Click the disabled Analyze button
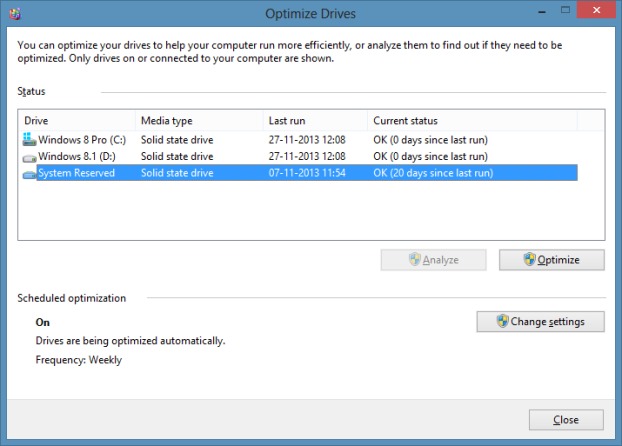The height and width of the screenshot is (446, 622). point(433,260)
